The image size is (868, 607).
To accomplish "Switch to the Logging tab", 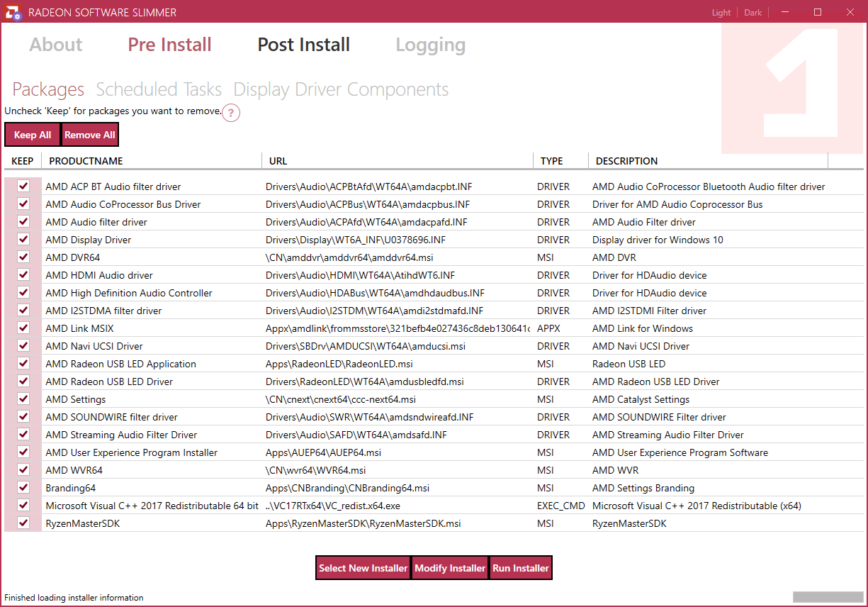I will click(430, 45).
